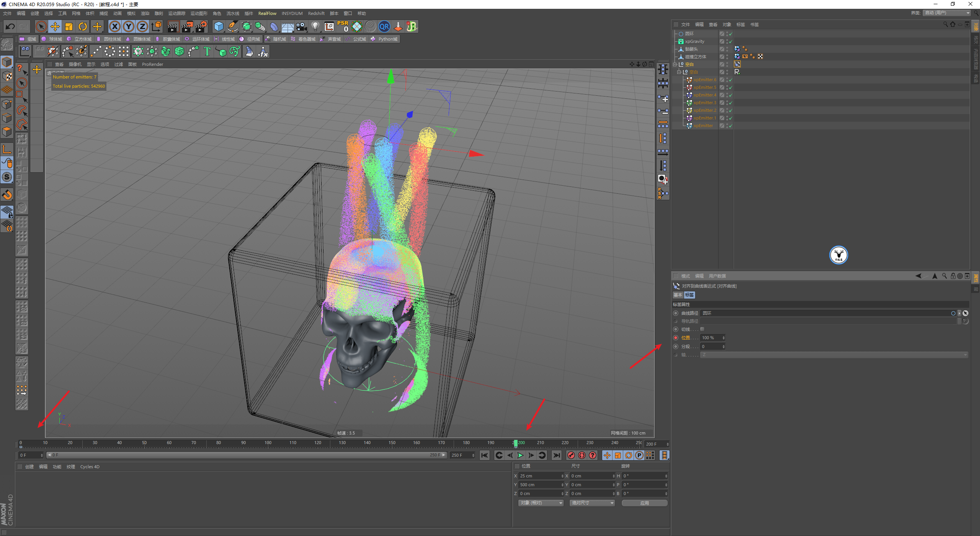The image size is (980, 536).
Task: Choose the Python域 field button
Action: [384, 39]
